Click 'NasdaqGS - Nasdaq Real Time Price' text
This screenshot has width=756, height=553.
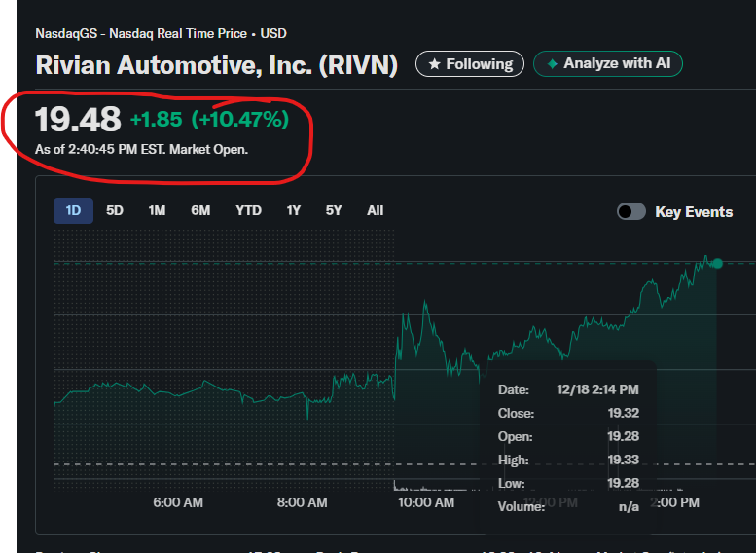(x=141, y=33)
